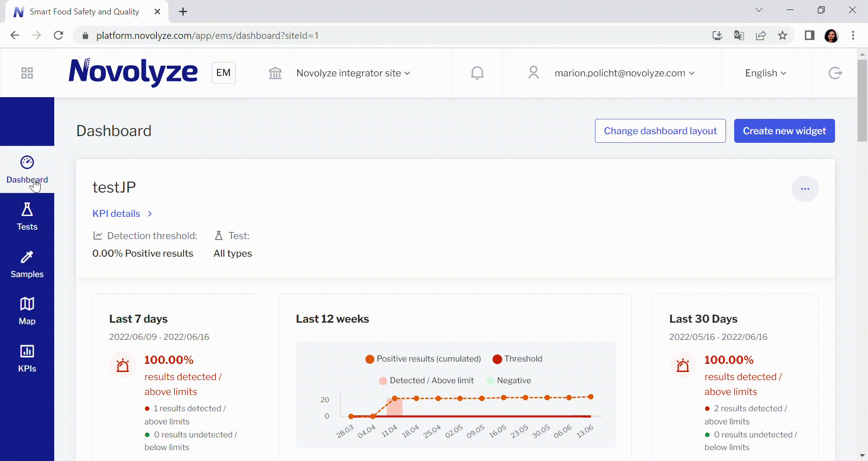Toggle Threshold series in chart legend
Viewport: 868px width, 461px height.
pyautogui.click(x=518, y=359)
